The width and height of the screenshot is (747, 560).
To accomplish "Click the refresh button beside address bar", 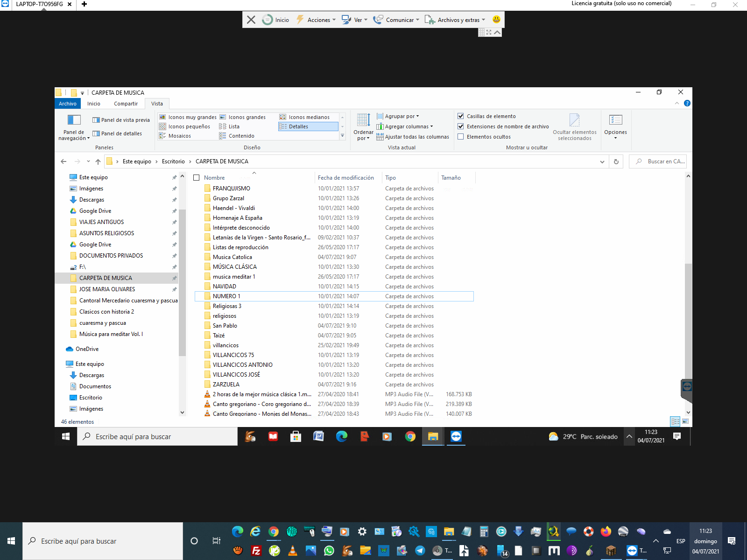I will point(616,161).
